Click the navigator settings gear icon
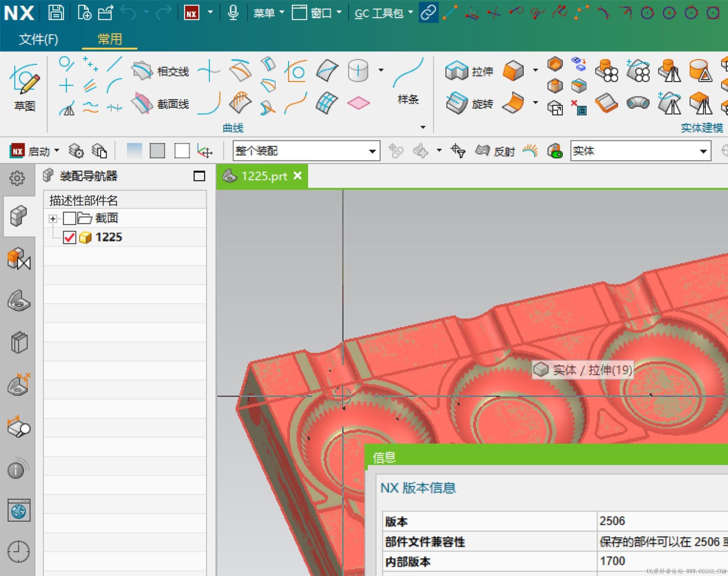 [17, 178]
